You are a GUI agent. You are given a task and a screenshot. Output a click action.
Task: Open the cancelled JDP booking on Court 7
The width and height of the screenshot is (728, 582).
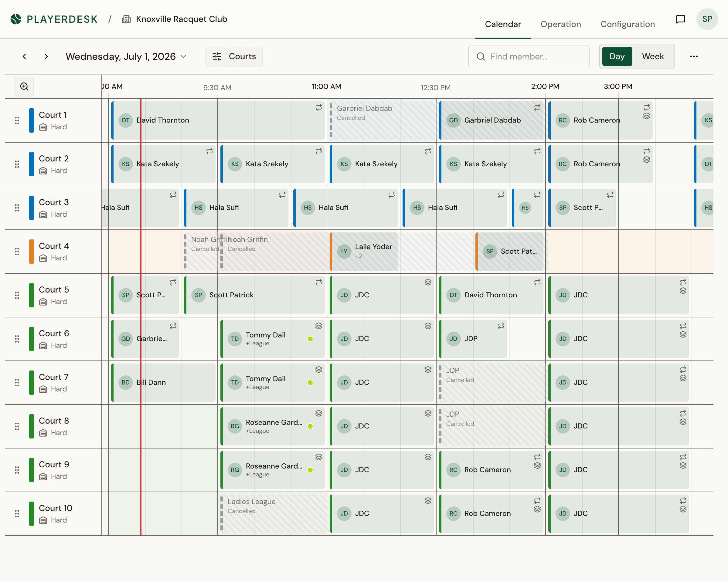[x=492, y=382]
